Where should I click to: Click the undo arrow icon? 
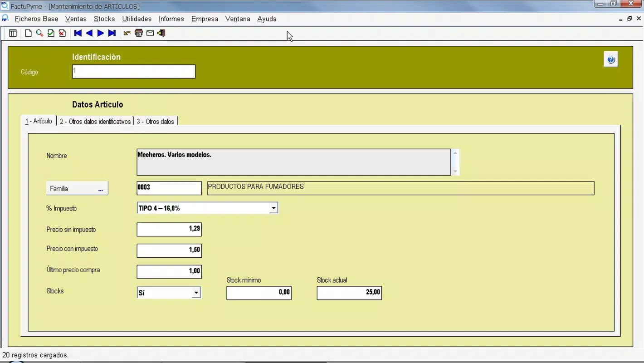127,33
